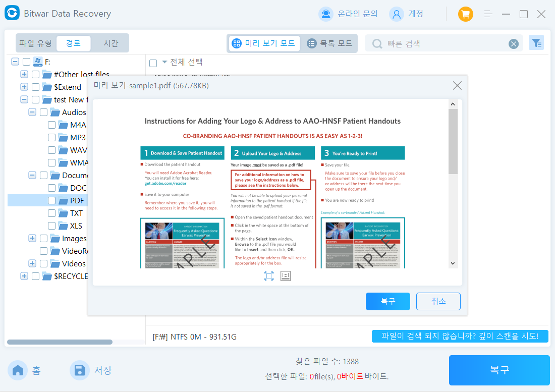The height and width of the screenshot is (392, 555).
Task: Check the Audios folder checkbox
Action: pyautogui.click(x=43, y=112)
